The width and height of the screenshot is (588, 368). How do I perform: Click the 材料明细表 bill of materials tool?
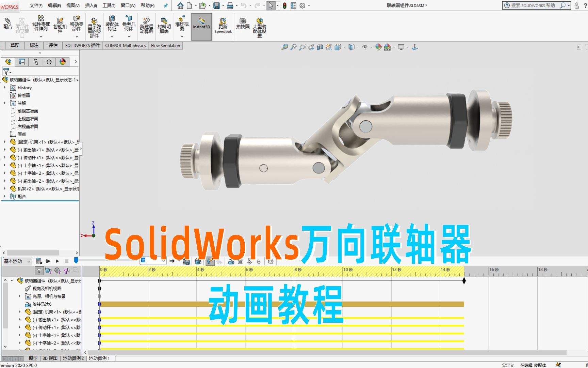click(164, 26)
